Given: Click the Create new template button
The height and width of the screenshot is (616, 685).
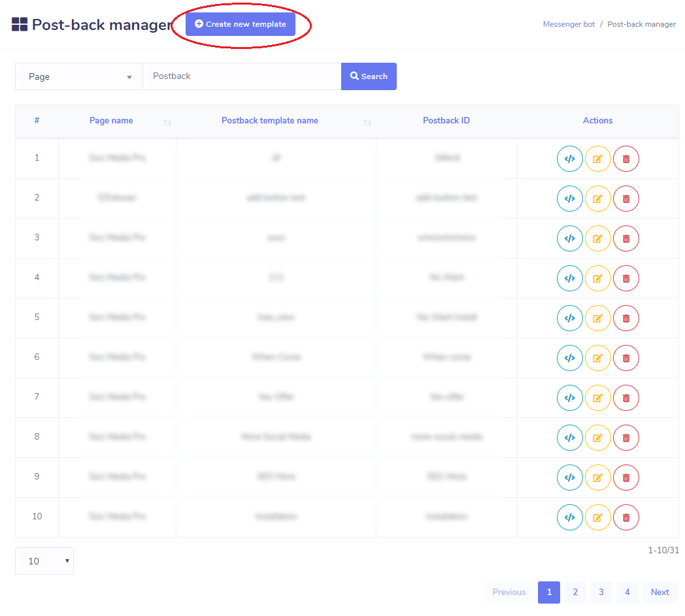Looking at the screenshot, I should (x=242, y=24).
